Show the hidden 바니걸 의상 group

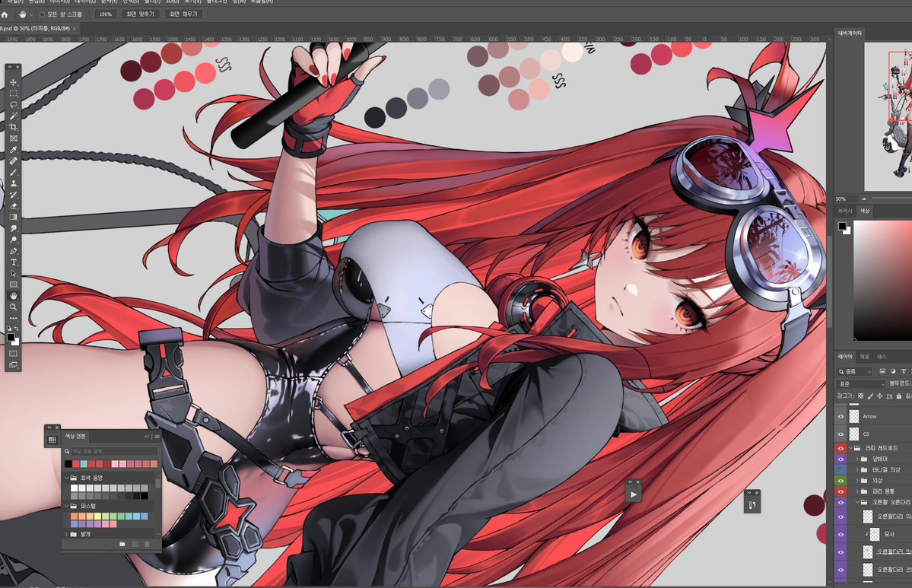coord(841,469)
